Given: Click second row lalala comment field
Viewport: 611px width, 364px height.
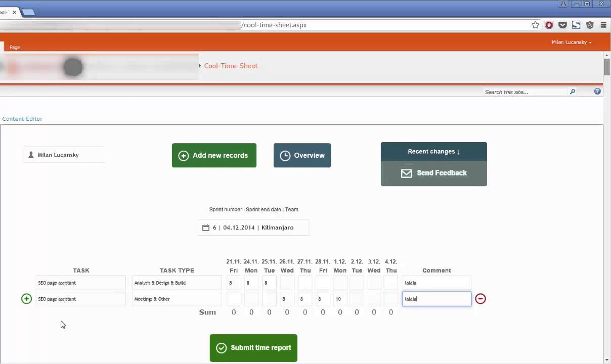Looking at the screenshot, I should pyautogui.click(x=437, y=299).
